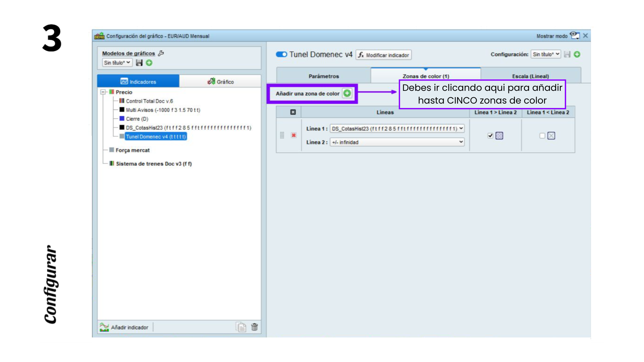Click the trash icon to delete the indicator
This screenshot has height=362, width=644.
254,327
